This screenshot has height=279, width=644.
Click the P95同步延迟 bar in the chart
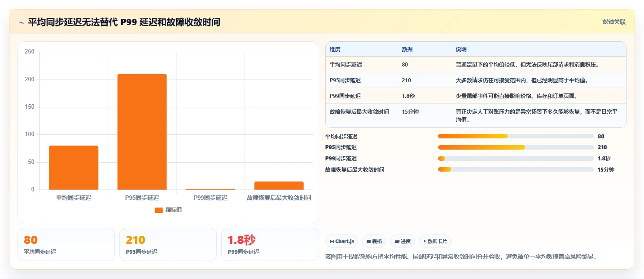(x=142, y=132)
